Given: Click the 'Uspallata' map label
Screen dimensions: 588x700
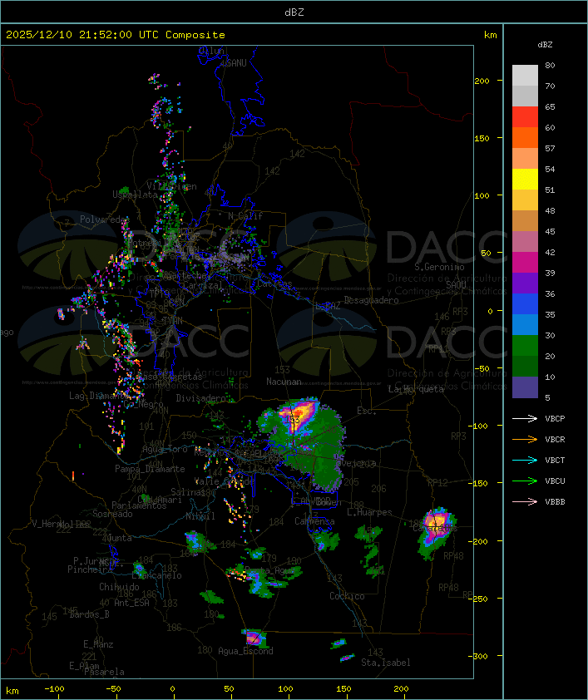Looking at the screenshot, I should pyautogui.click(x=135, y=195).
